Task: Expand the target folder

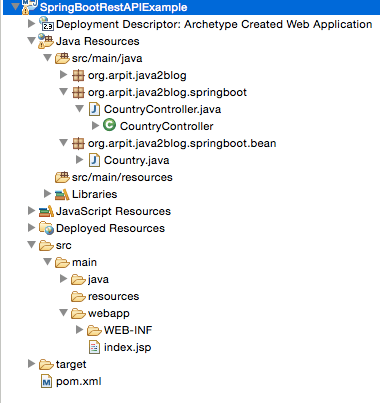Action: (31, 363)
